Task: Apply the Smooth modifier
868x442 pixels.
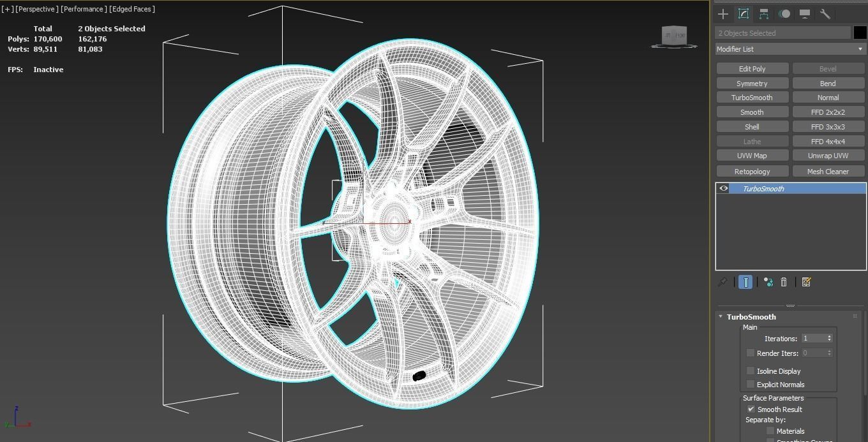Action: (x=752, y=112)
